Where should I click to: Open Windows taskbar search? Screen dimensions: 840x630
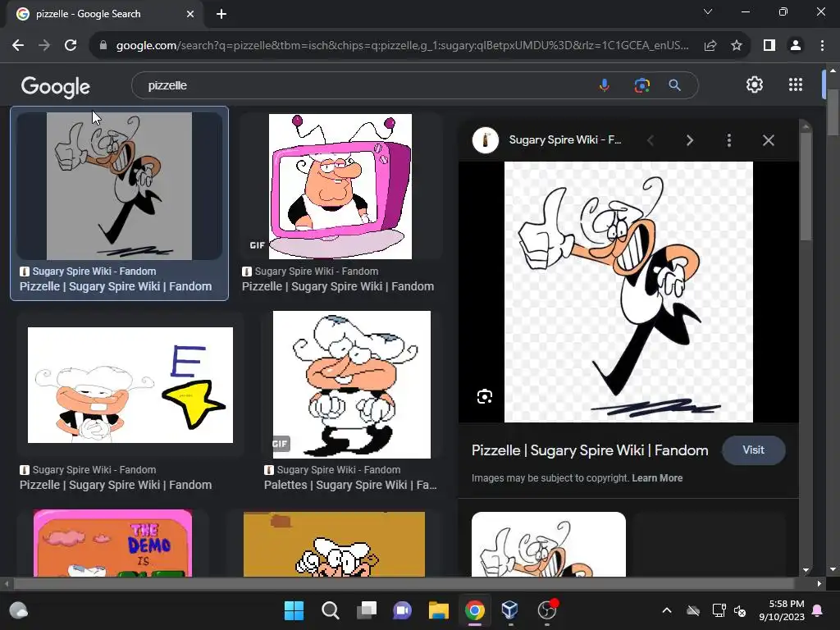pyautogui.click(x=330, y=610)
